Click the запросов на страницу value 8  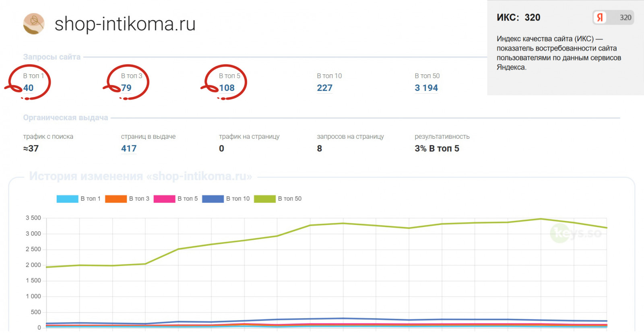pyautogui.click(x=320, y=148)
